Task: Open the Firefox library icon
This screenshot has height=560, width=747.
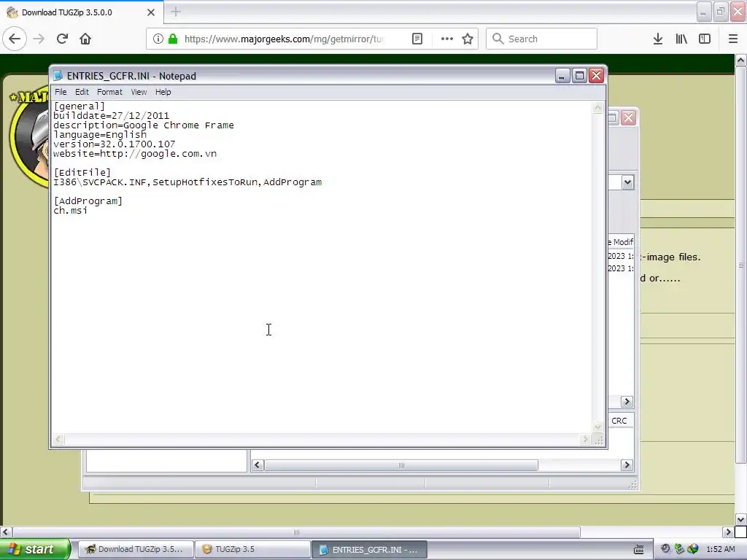Action: (x=681, y=39)
